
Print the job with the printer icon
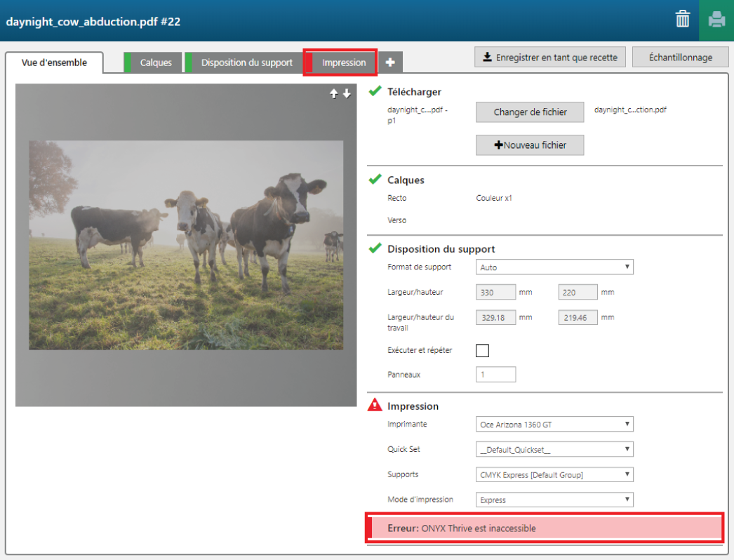[716, 20]
